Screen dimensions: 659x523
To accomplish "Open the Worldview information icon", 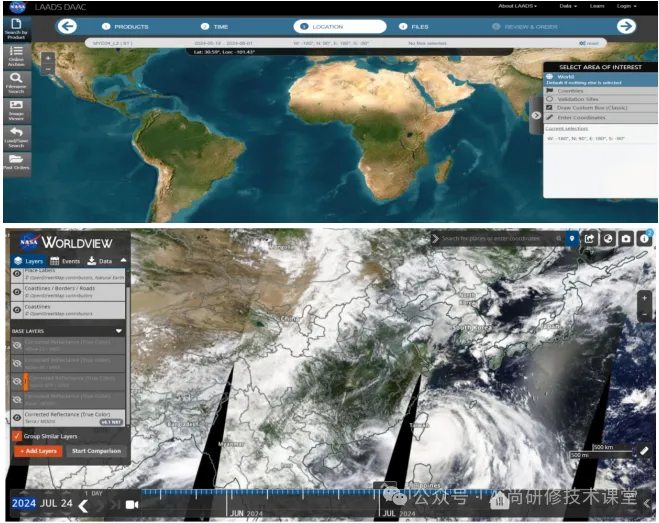I will (x=644, y=239).
